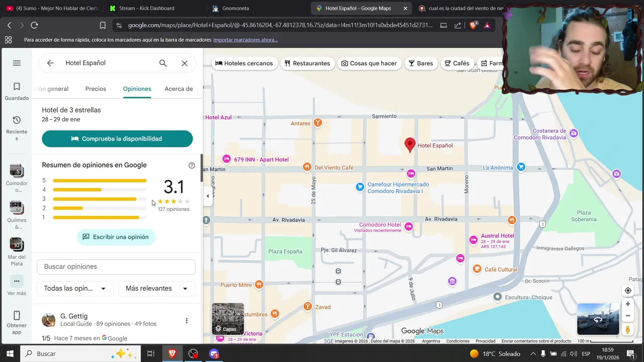This screenshot has width=644, height=362.
Task: Switch to Stream - Kick Dashboard tab
Action: click(146, 8)
